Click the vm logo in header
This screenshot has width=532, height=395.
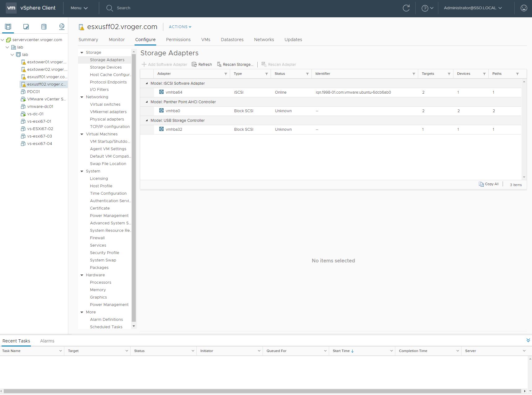11,8
